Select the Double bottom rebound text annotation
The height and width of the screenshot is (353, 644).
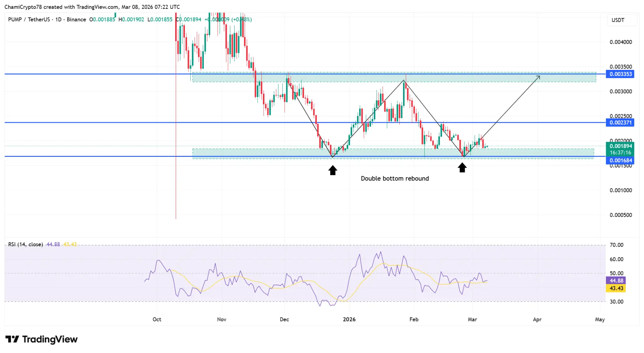pos(395,179)
